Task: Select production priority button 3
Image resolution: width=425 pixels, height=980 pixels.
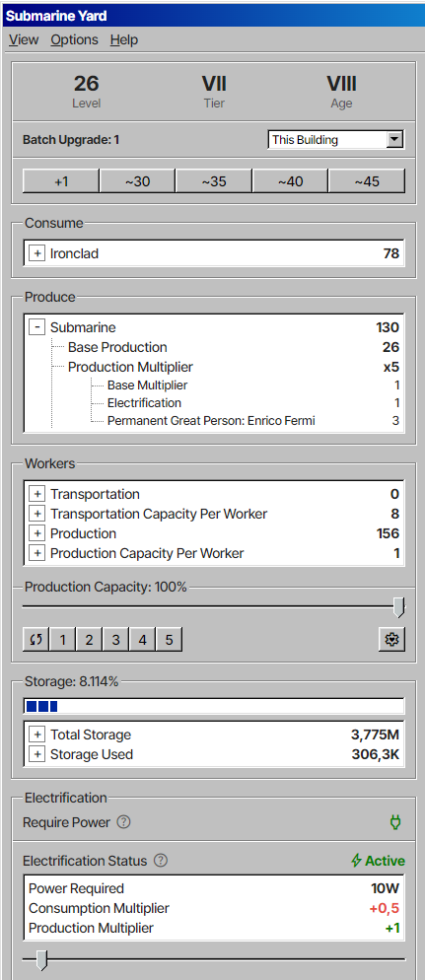Action: [x=115, y=640]
